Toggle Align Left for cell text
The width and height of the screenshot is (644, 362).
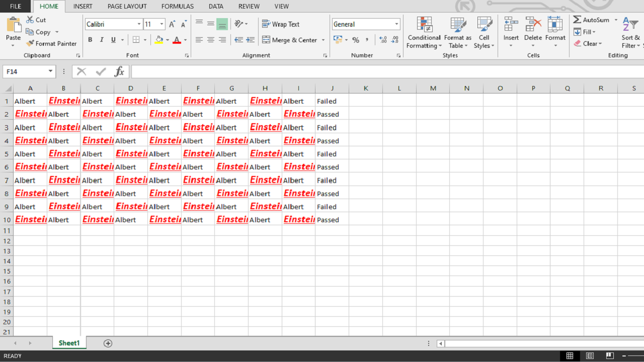pos(199,40)
